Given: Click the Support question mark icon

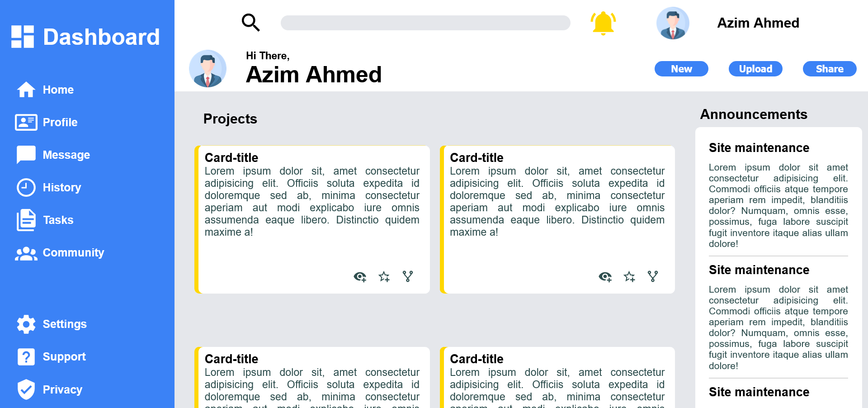Looking at the screenshot, I should pos(26,356).
